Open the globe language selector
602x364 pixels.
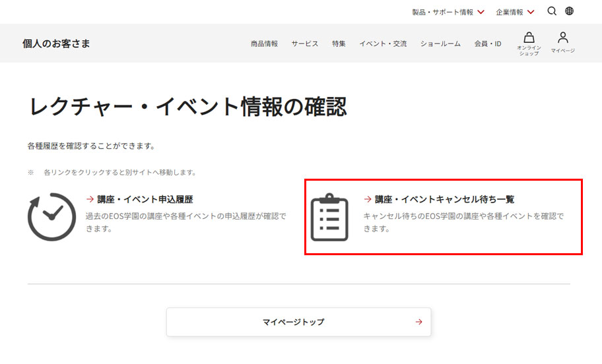click(x=569, y=11)
